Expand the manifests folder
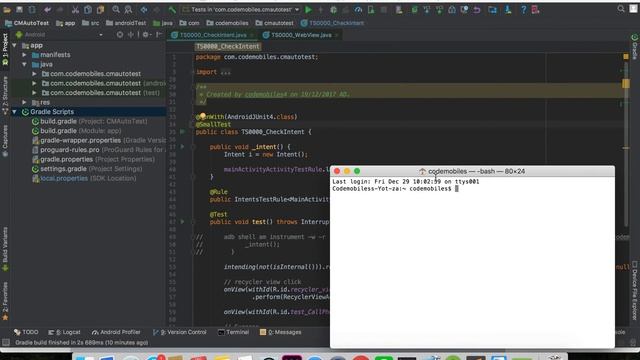 click(24, 55)
